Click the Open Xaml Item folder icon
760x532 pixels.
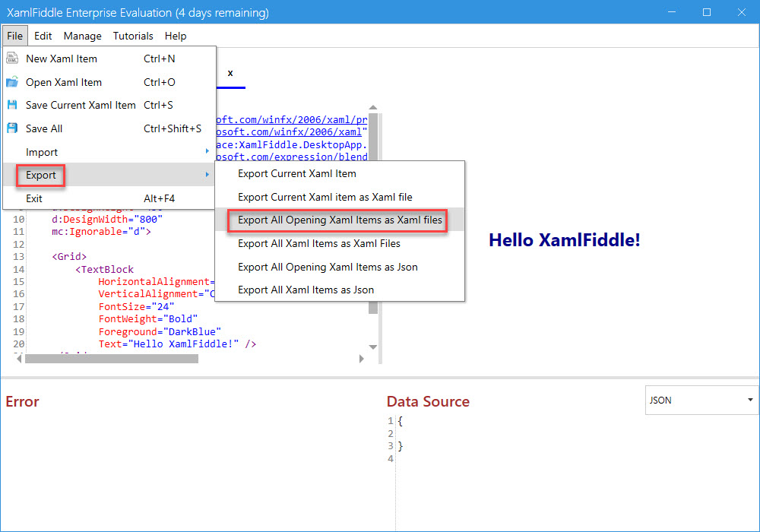(12, 82)
